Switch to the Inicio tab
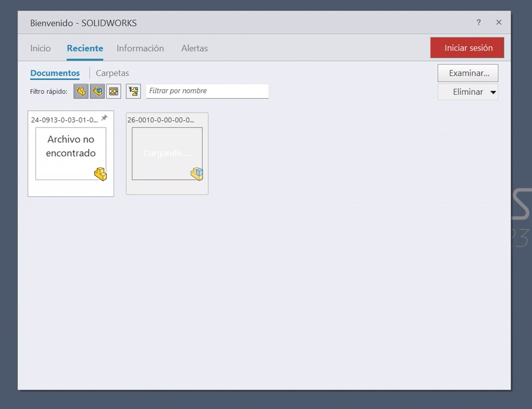The height and width of the screenshot is (409, 532). [x=40, y=48]
